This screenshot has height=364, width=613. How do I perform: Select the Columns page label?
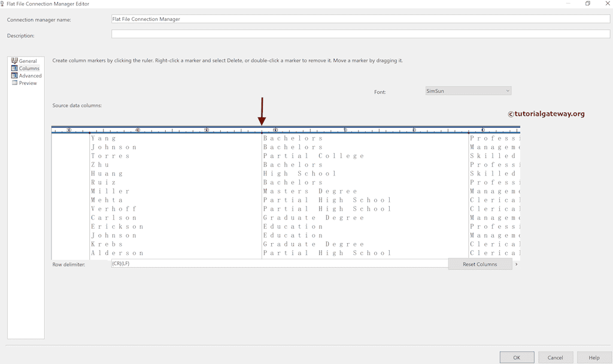(29, 68)
